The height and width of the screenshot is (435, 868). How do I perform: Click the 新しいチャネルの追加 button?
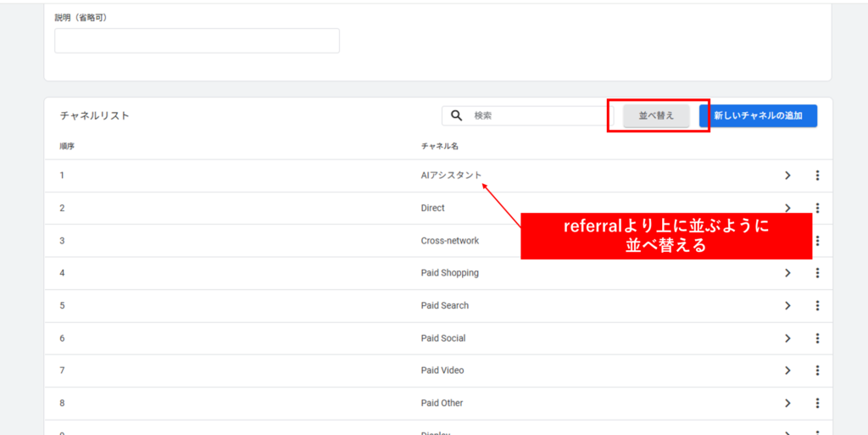(758, 116)
